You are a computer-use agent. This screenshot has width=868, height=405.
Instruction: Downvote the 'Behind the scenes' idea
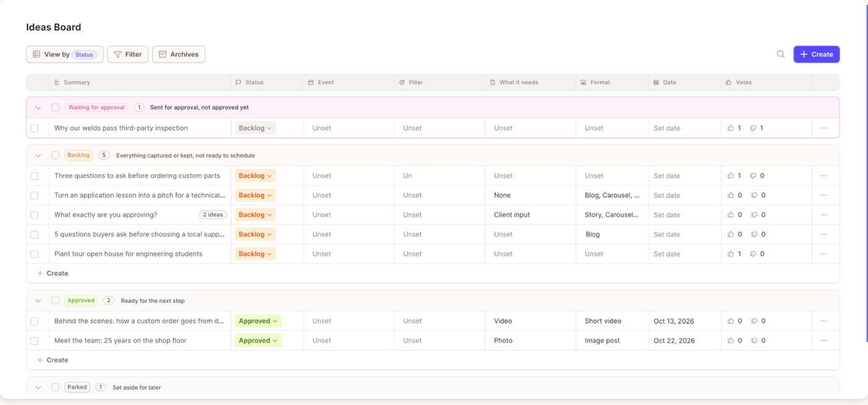click(753, 321)
